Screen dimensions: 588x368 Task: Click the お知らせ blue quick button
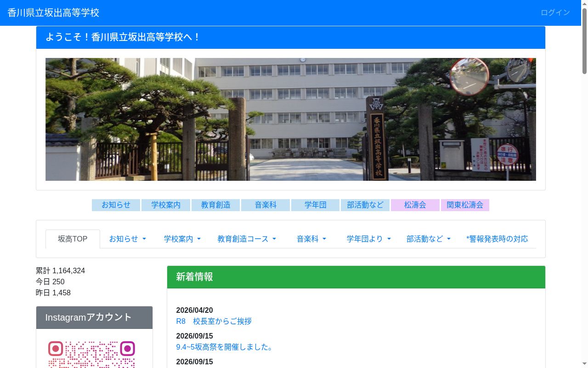[x=116, y=205]
